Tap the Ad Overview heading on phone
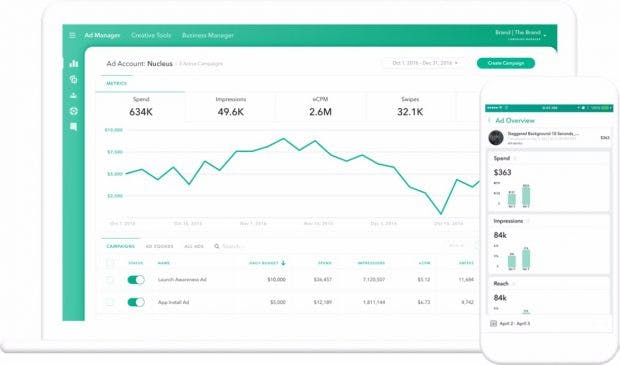Viewport: 620px width, 365px height. click(x=515, y=121)
